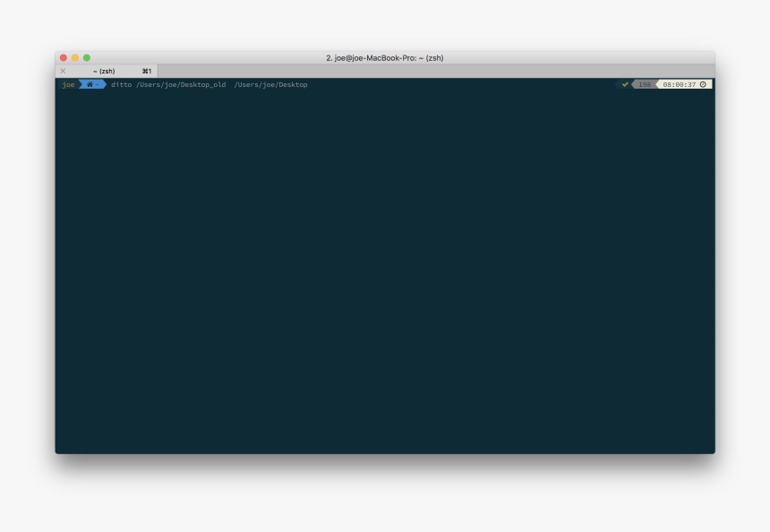770x532 pixels.
Task: Click the 198 history number segment
Action: [x=645, y=84]
